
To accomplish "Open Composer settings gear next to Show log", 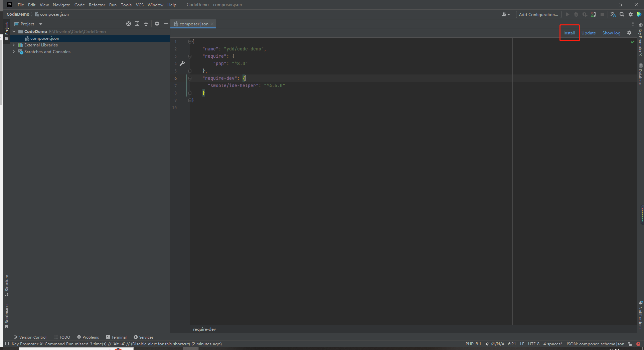I will point(629,33).
